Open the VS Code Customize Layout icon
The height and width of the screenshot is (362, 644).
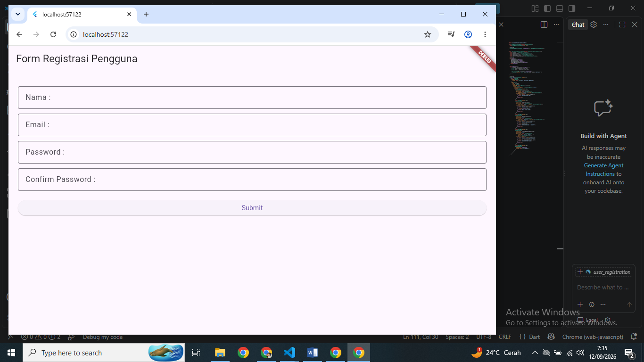coord(535,8)
